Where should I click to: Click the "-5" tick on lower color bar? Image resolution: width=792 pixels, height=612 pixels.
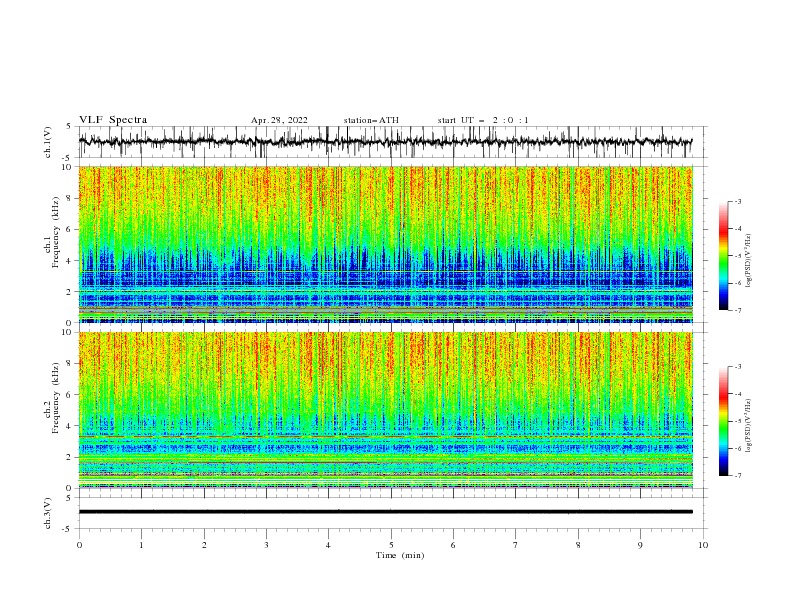tap(738, 421)
